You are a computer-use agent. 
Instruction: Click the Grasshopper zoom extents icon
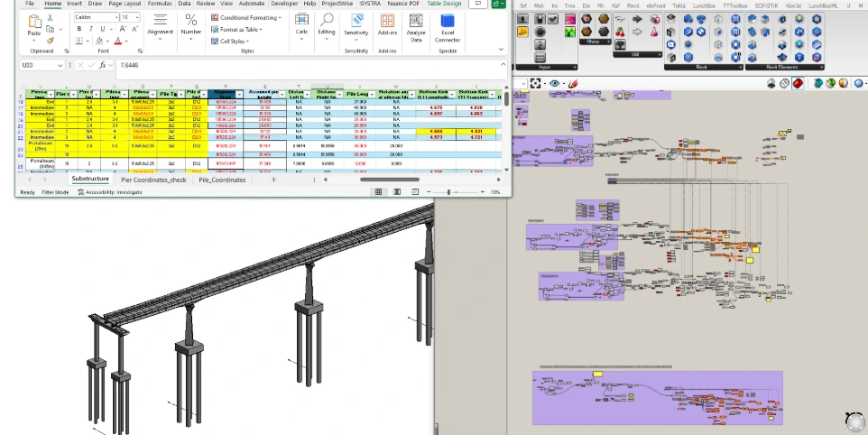click(535, 84)
